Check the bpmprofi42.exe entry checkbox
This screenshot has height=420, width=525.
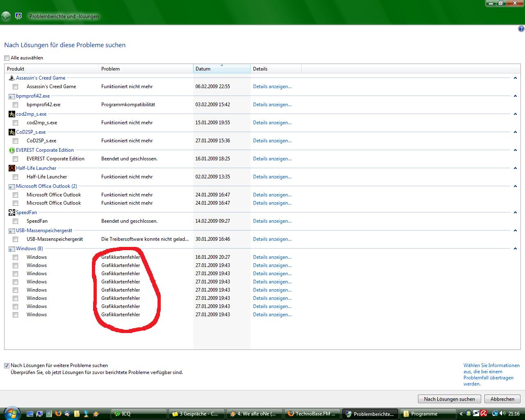click(x=16, y=105)
